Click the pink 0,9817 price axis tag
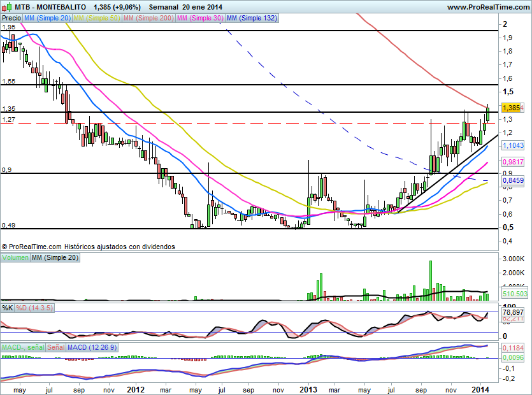This screenshot has width=532, height=395. [513, 162]
